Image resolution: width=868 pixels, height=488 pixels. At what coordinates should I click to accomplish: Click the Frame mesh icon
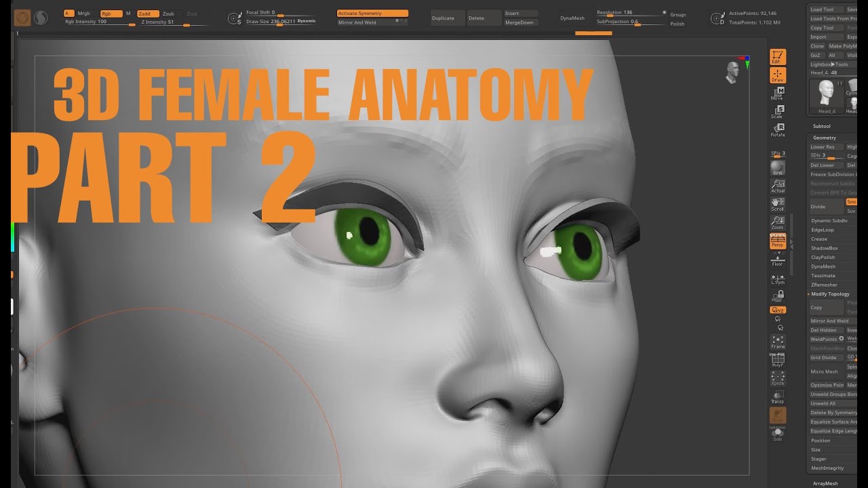778,342
